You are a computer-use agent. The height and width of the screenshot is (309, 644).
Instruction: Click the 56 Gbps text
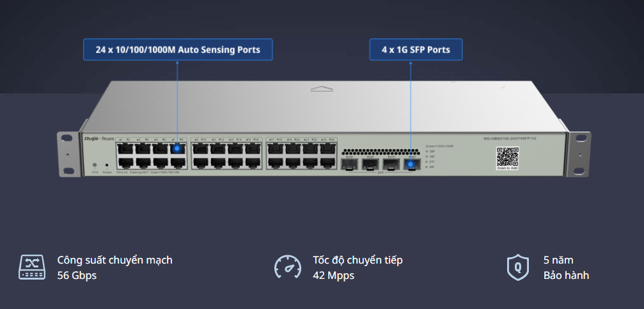77,276
